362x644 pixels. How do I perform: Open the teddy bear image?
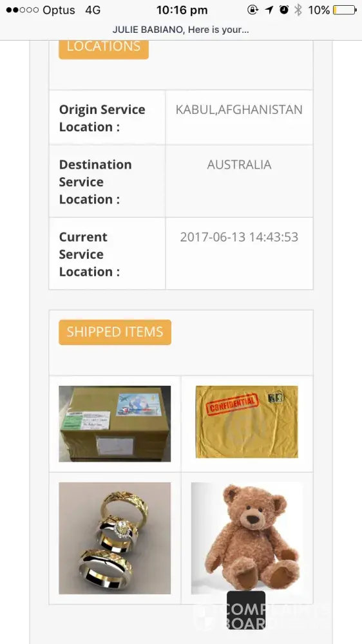click(247, 538)
